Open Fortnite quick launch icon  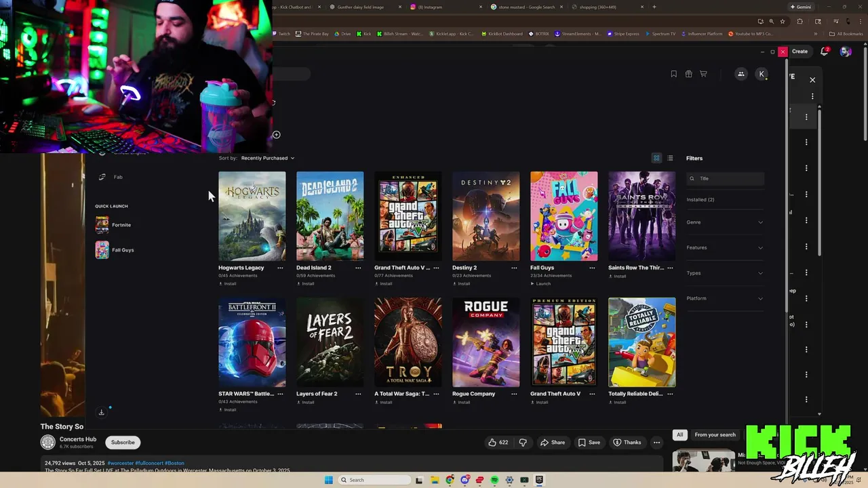click(x=102, y=224)
